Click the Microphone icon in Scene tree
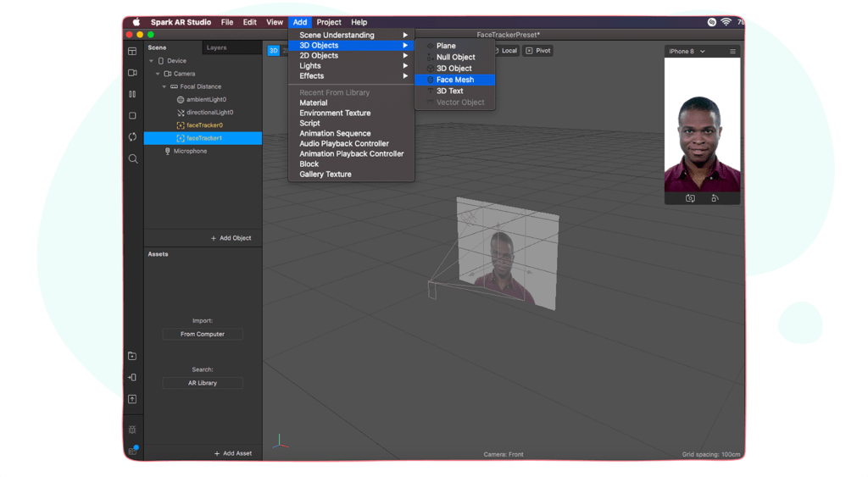868x477 pixels. [x=168, y=151]
